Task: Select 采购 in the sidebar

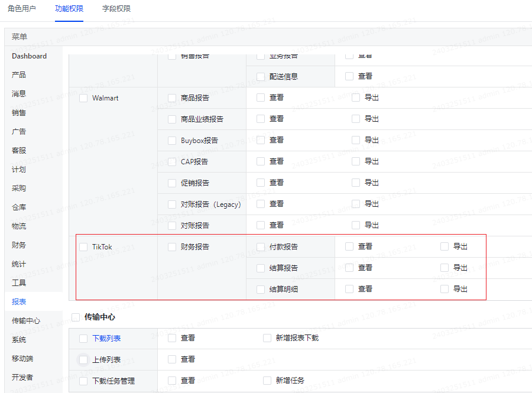Action: click(19, 188)
